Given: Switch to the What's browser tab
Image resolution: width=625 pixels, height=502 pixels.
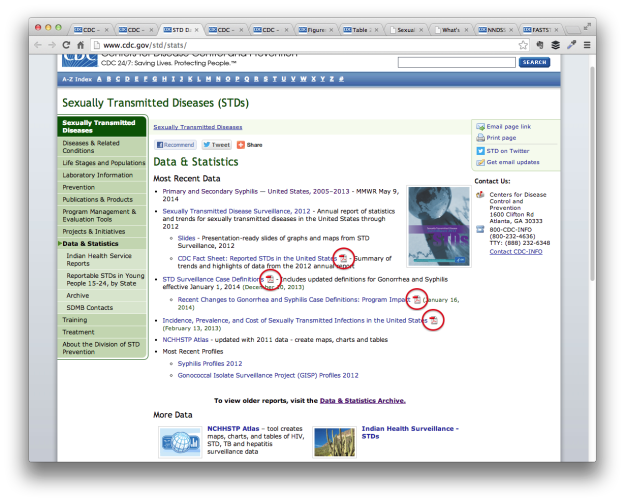Looking at the screenshot, I should pyautogui.click(x=451, y=30).
